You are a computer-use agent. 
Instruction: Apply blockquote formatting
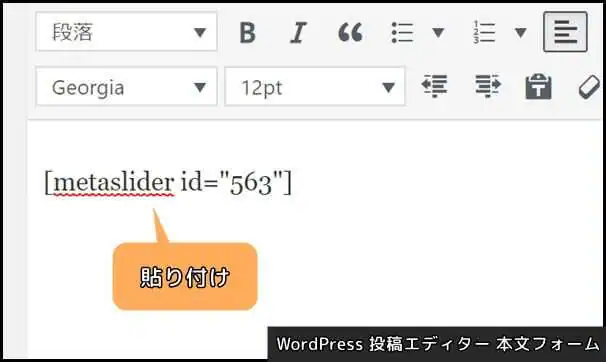click(x=350, y=32)
